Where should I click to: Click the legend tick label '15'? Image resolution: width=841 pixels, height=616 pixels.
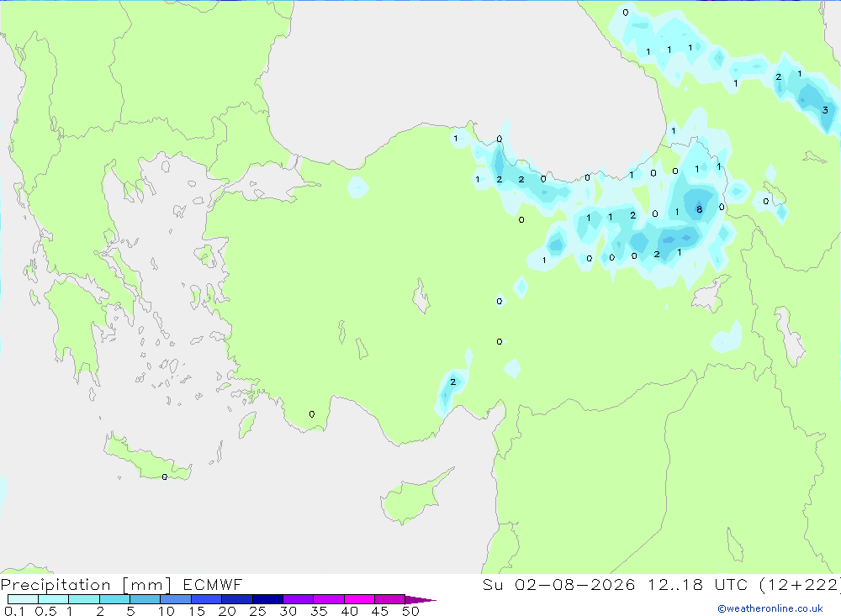click(197, 611)
